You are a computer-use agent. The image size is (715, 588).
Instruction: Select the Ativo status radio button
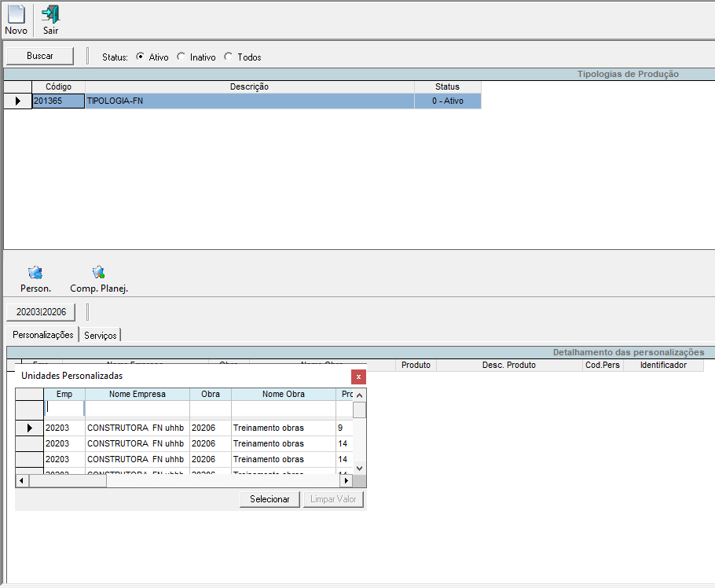141,57
